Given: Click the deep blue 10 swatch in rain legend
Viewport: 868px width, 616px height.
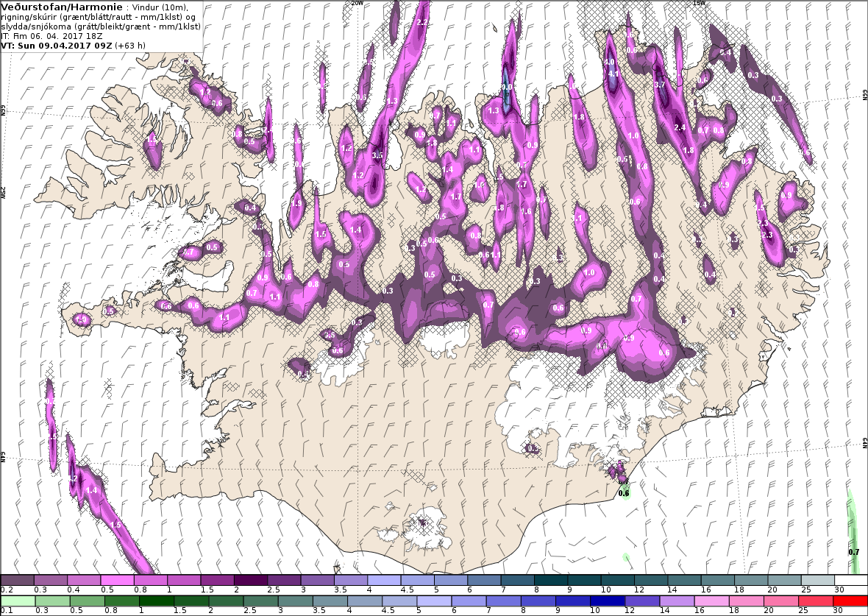Looking at the screenshot, I should click(608, 601).
